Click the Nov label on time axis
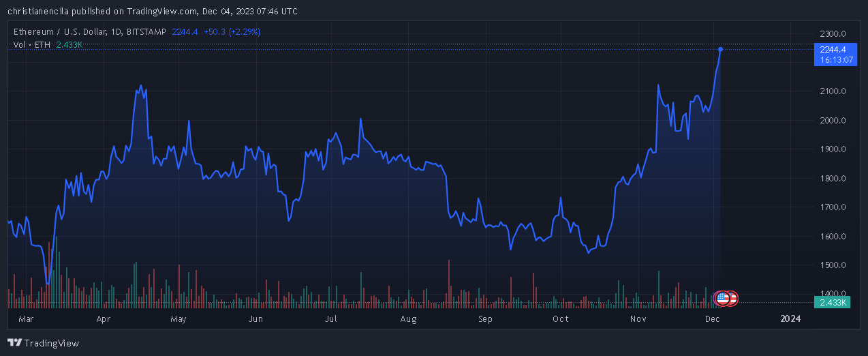 (x=638, y=318)
